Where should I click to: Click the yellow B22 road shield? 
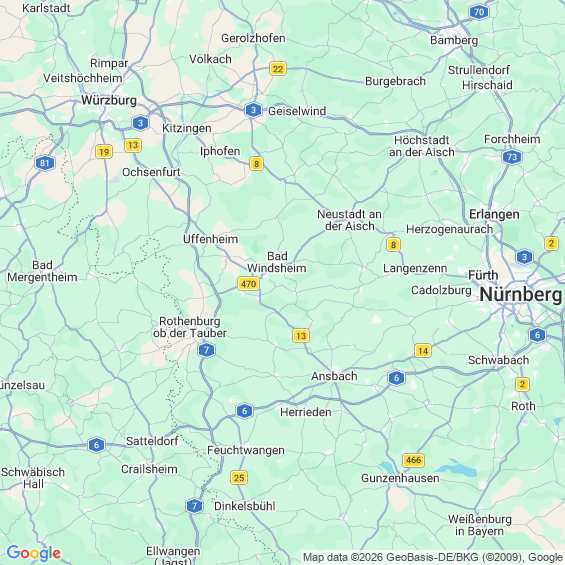tap(278, 68)
